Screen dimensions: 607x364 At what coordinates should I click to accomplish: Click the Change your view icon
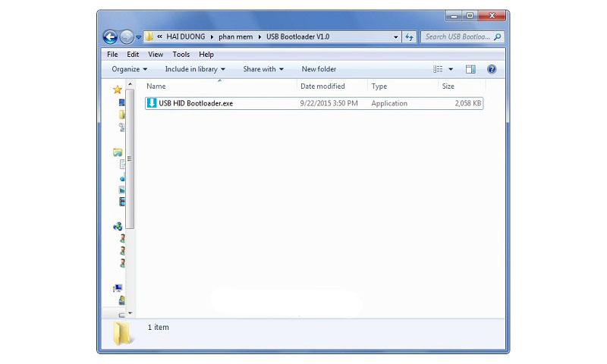click(x=439, y=69)
